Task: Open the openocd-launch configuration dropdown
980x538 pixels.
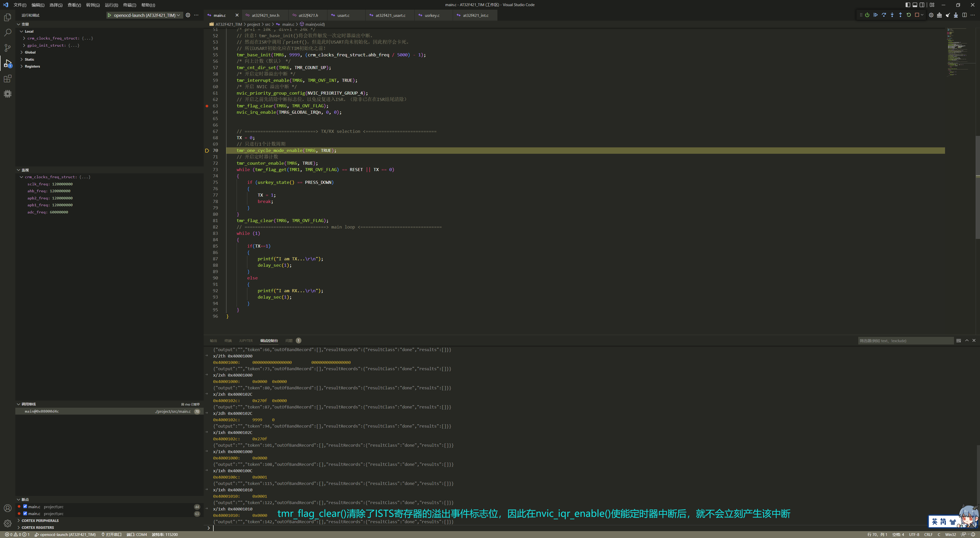Action: pos(144,15)
